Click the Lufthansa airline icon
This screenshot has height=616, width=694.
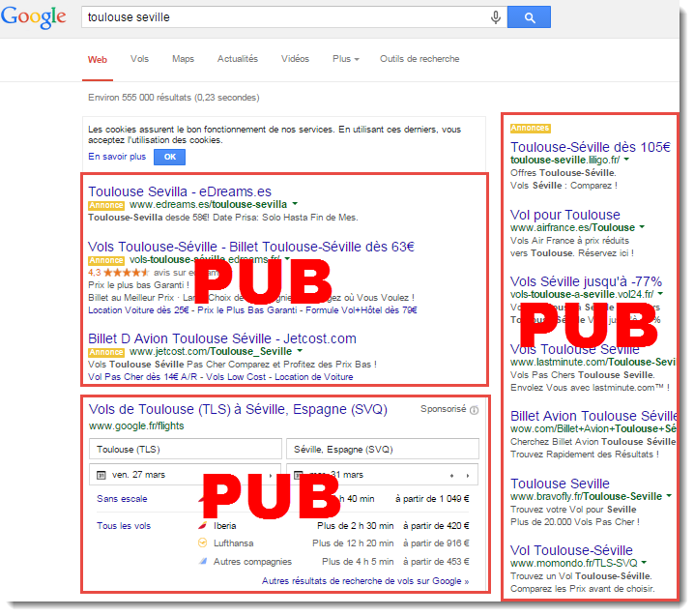(202, 543)
